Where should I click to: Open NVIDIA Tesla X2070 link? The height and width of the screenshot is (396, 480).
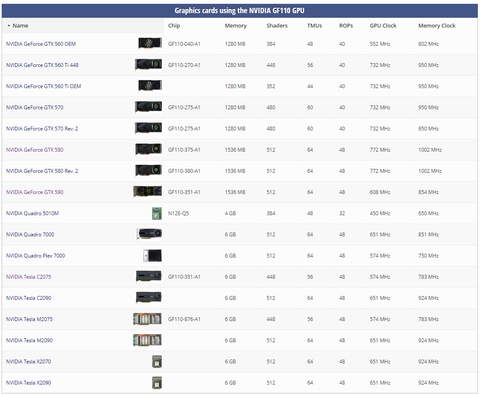pos(29,361)
